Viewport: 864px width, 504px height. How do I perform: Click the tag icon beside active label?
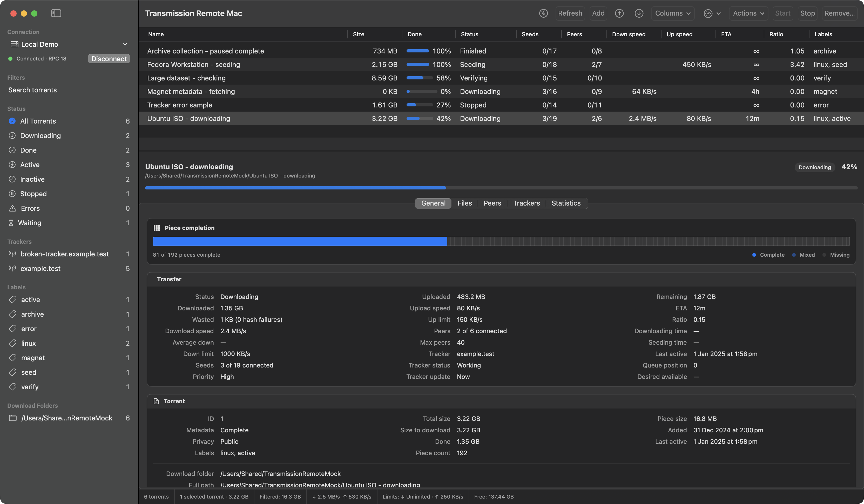pos(13,299)
